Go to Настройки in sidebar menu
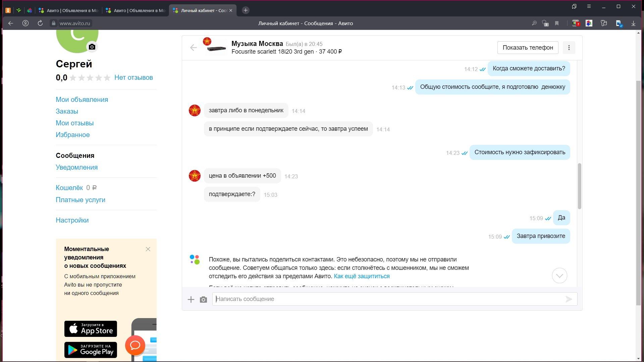 point(72,220)
